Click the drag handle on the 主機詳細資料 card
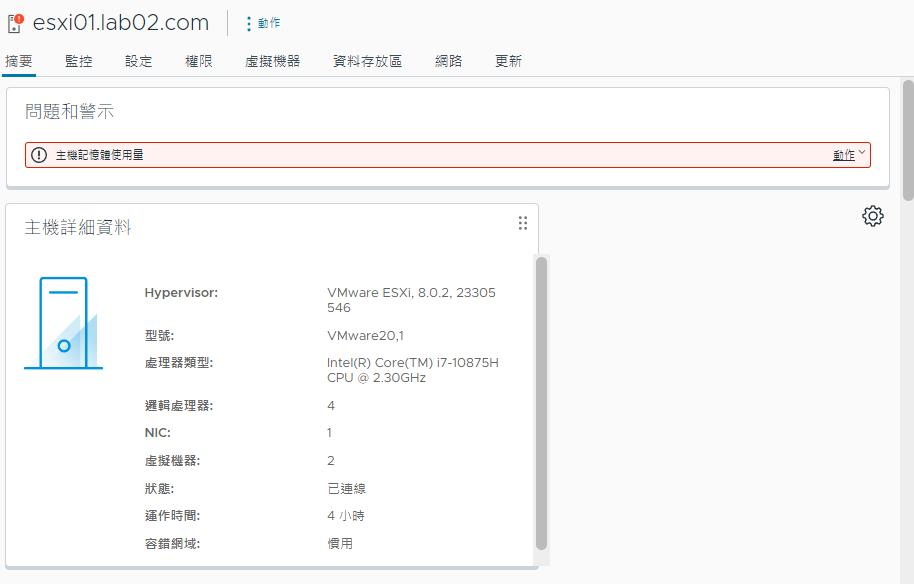The height and width of the screenshot is (584, 914). coord(522,223)
